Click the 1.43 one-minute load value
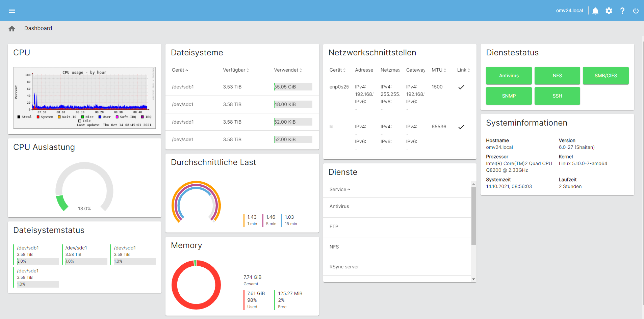 252,217
